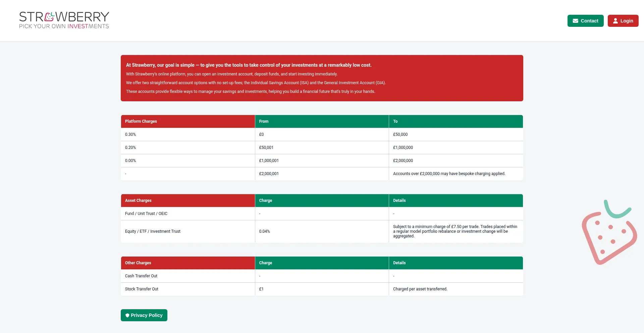Click the £1,000,000 To cell
644x333 pixels.
coord(456,148)
